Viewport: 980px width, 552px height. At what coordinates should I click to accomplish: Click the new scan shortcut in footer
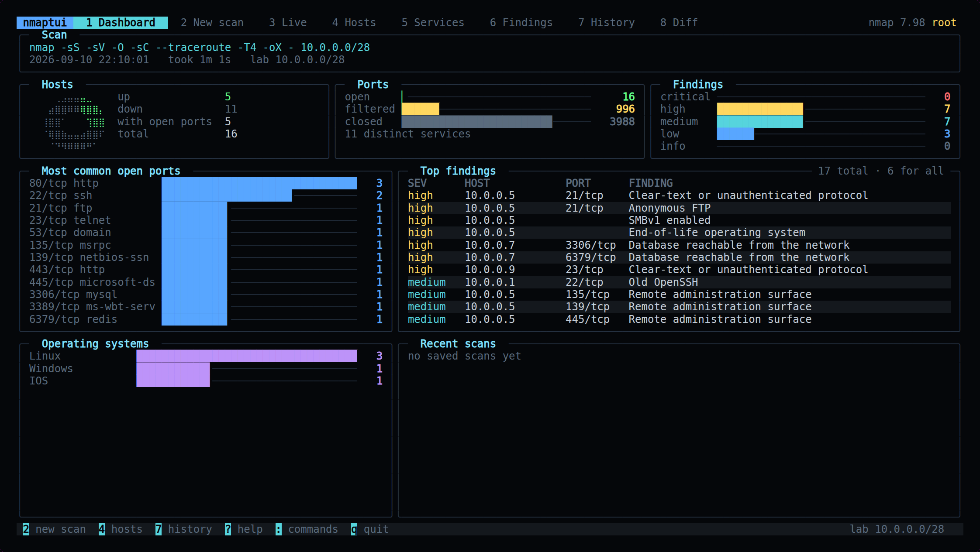click(55, 529)
